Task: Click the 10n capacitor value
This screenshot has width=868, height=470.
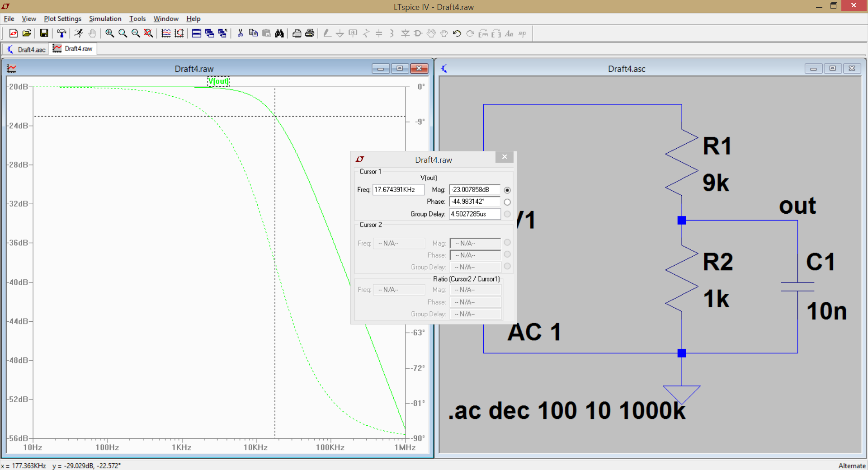Action: [826, 311]
